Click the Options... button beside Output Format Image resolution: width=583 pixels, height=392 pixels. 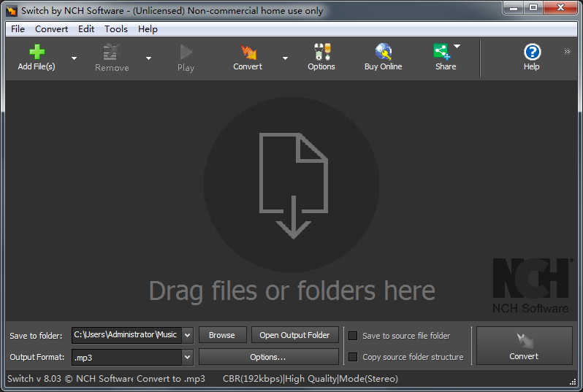click(x=268, y=357)
